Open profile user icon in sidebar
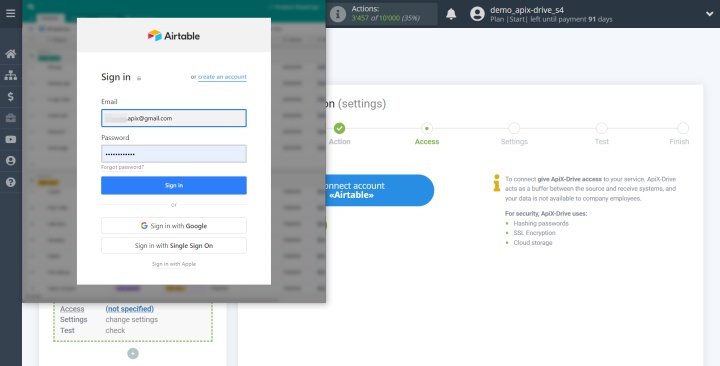Screen dimensions: 720x366 tap(11, 161)
